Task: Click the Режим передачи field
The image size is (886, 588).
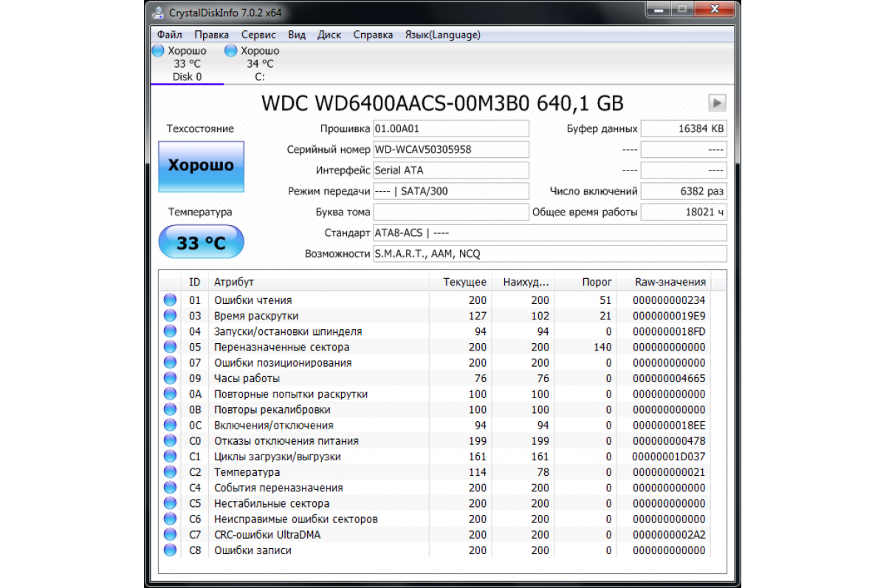Action: click(452, 191)
